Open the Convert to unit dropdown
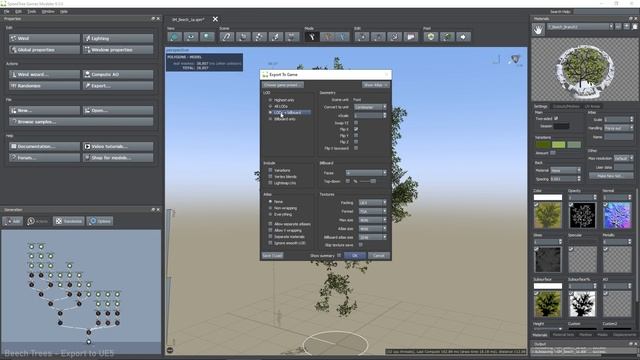Viewport: 640px width, 360px height. click(x=370, y=107)
